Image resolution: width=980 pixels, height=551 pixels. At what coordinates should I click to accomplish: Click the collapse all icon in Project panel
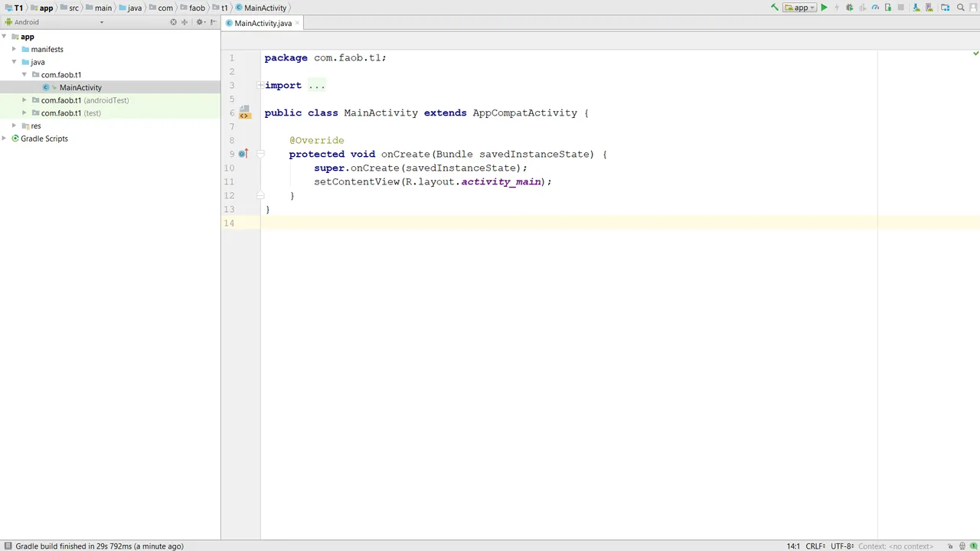click(185, 22)
